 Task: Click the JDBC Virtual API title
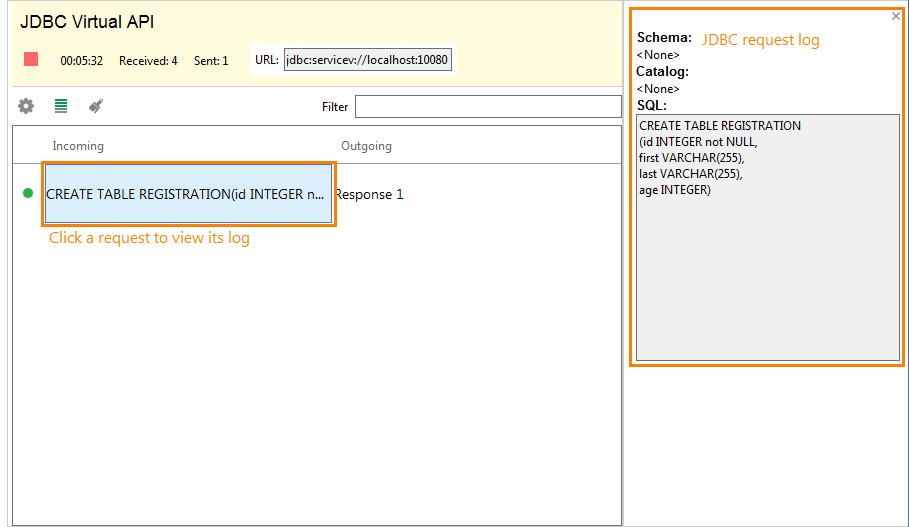point(87,22)
